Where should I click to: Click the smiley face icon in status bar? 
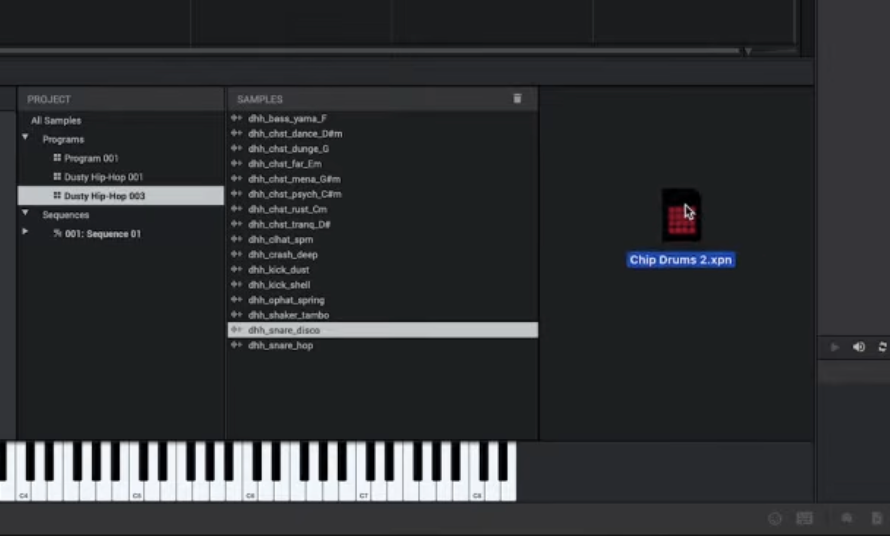tap(775, 518)
